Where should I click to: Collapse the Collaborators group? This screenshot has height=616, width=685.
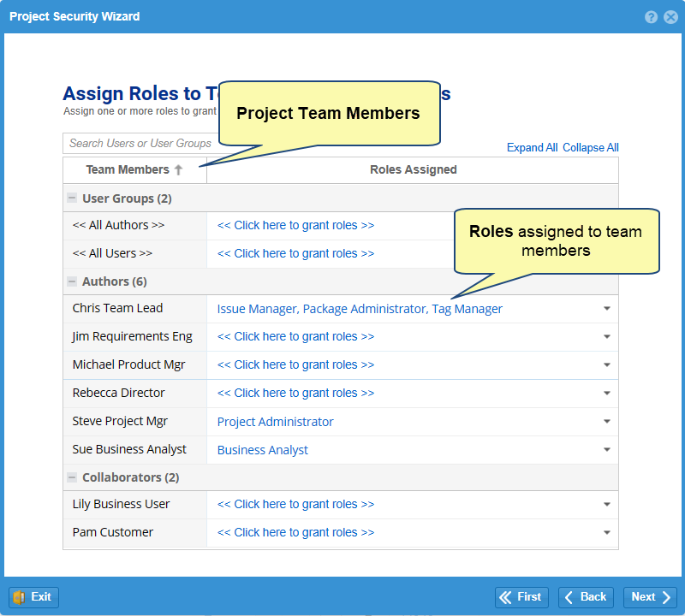pos(72,477)
